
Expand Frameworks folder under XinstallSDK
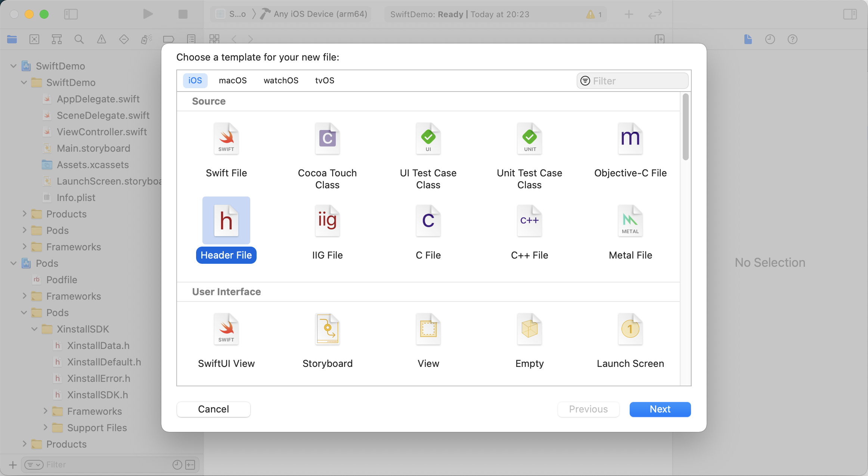click(x=46, y=411)
